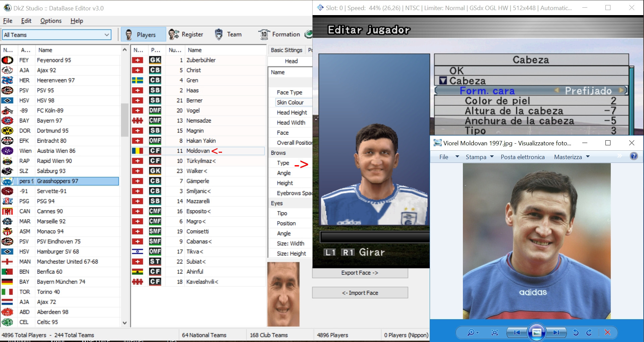The width and height of the screenshot is (644, 342).
Task: Click the Players toolbar icon
Action: pos(129,35)
